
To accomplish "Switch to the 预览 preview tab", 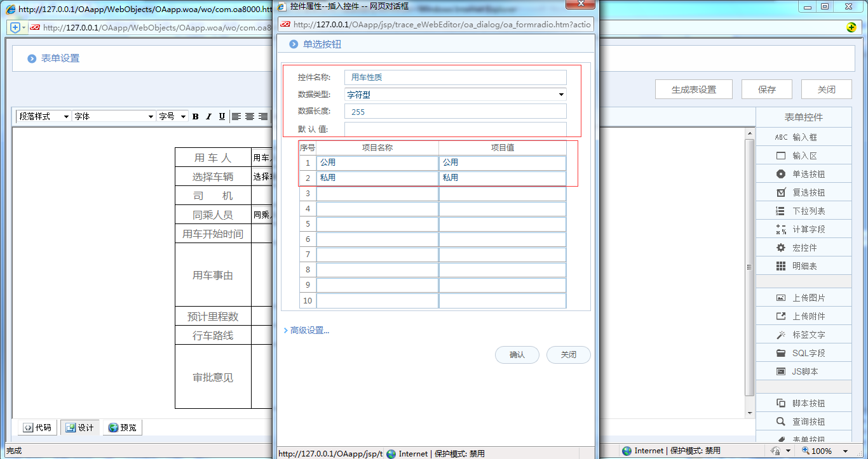I will point(122,427).
